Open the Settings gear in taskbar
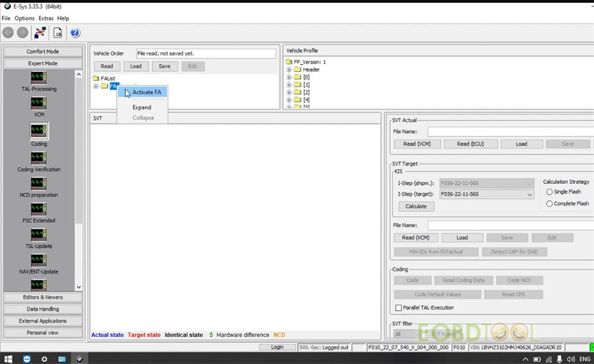The width and height of the screenshot is (594, 364). click(44, 359)
